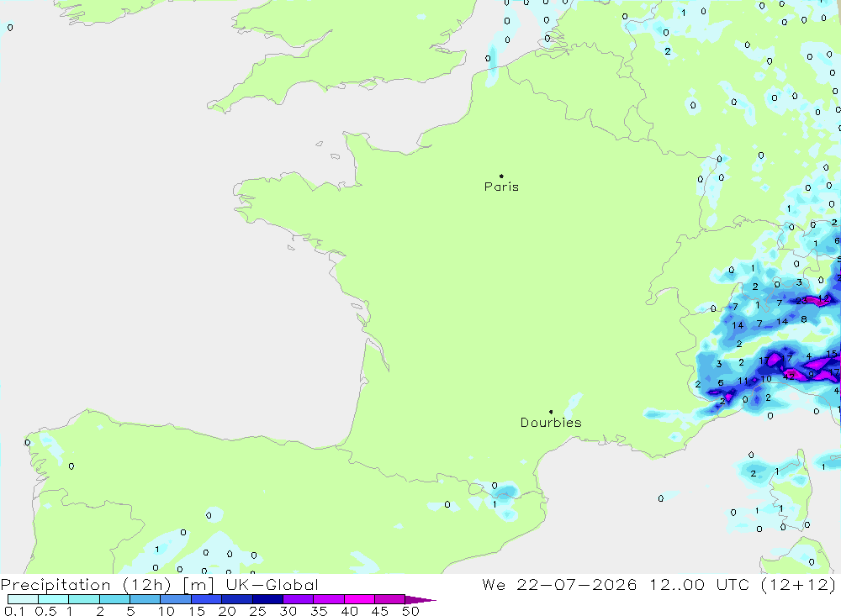This screenshot has height=616, width=841.
Task: Click the (12+12) forecast offset text
Action: tap(799, 585)
